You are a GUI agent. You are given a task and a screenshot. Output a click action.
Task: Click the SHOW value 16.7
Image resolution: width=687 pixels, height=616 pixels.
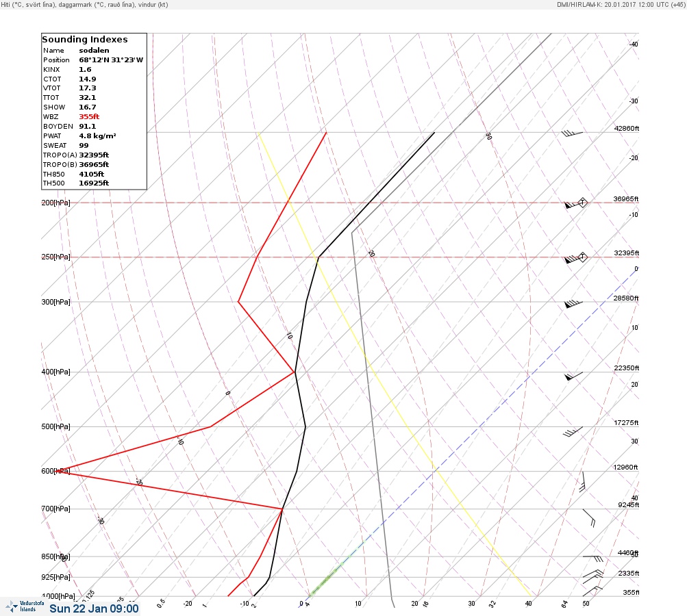[87, 107]
